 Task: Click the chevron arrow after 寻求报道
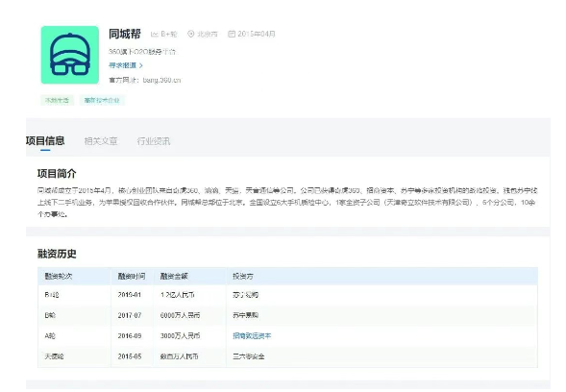(x=140, y=65)
